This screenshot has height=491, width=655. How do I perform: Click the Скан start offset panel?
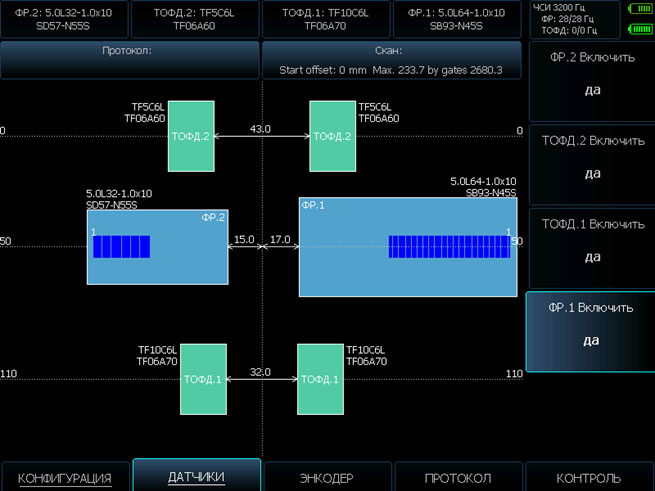tap(392, 60)
